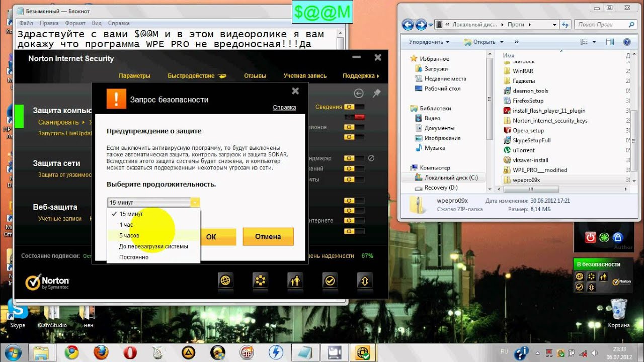This screenshot has width=644, height=362.
Task: Toggle the switch in the 'чты' row
Action: tap(354, 179)
